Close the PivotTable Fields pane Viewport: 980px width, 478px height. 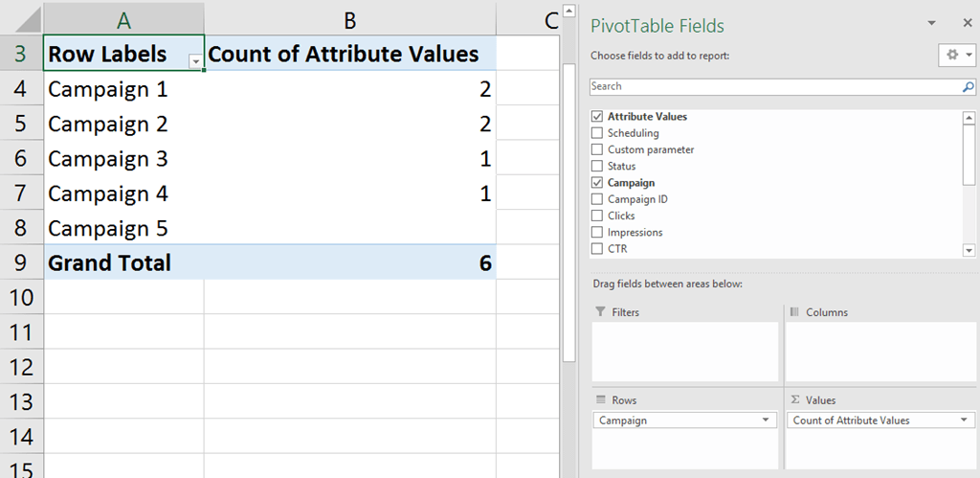coord(967,23)
